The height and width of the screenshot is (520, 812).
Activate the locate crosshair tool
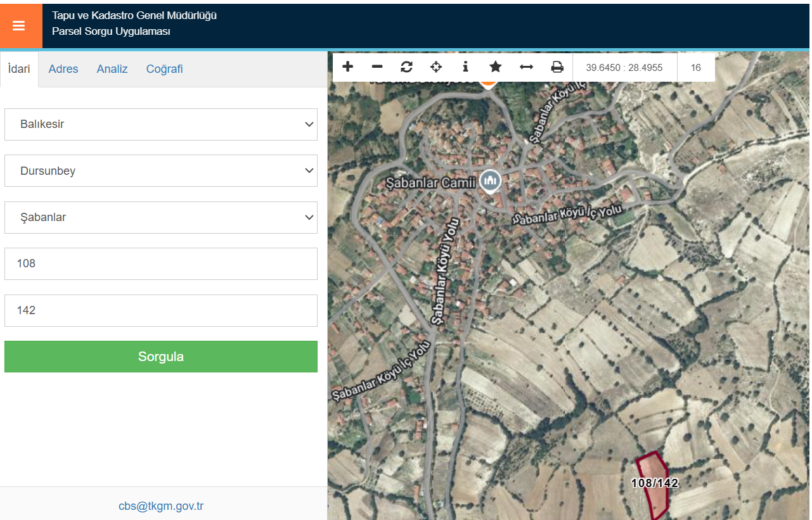tap(436, 67)
